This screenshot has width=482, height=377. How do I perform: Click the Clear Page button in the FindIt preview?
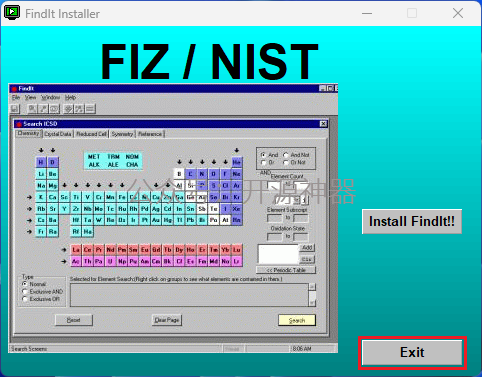167,320
